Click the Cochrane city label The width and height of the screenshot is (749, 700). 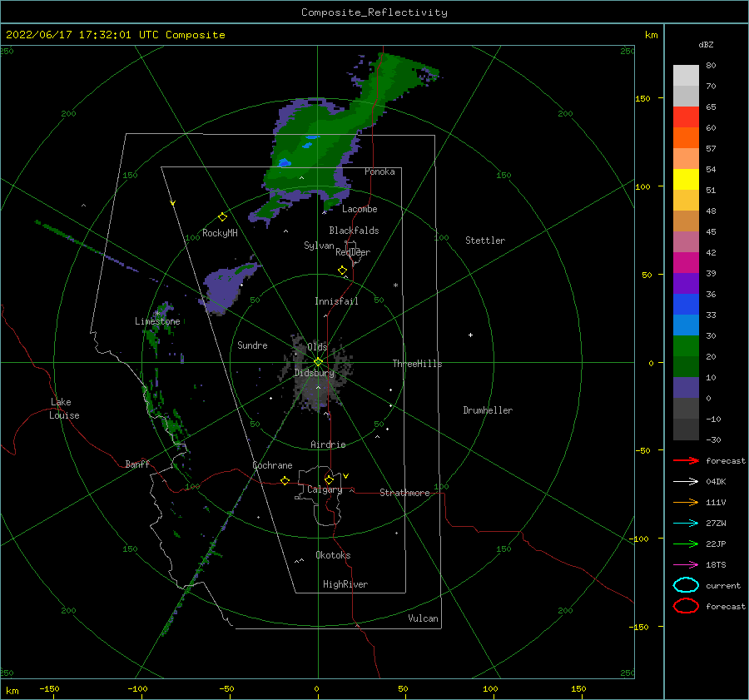point(272,465)
